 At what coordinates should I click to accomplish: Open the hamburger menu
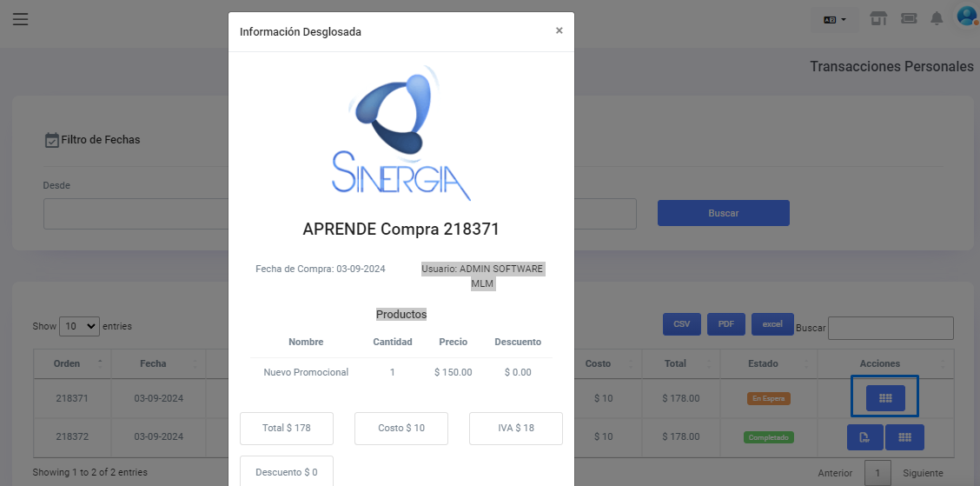coord(20,19)
